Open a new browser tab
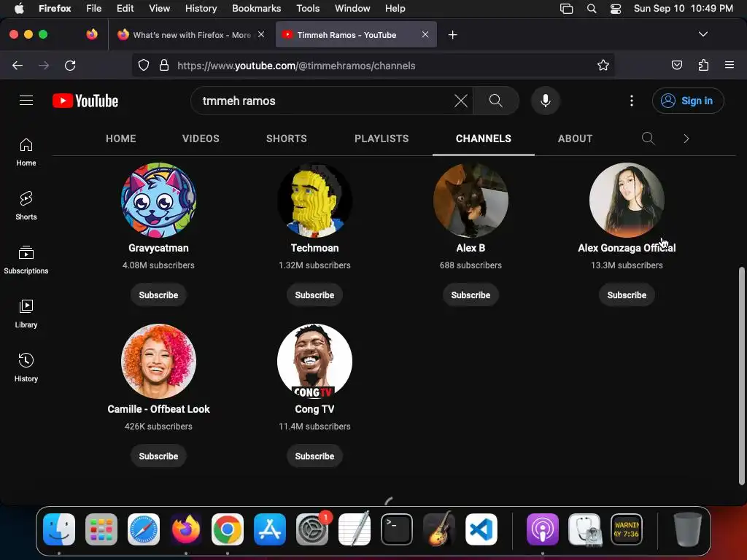 pyautogui.click(x=452, y=35)
